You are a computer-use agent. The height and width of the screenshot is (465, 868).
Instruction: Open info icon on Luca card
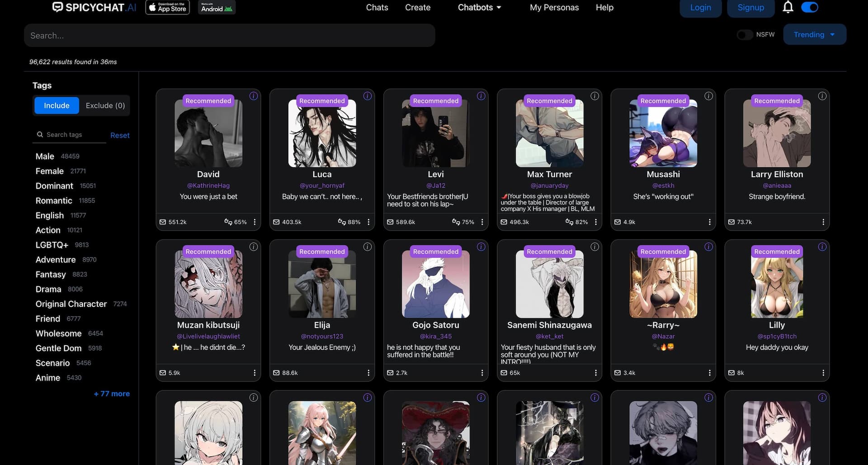tap(368, 96)
